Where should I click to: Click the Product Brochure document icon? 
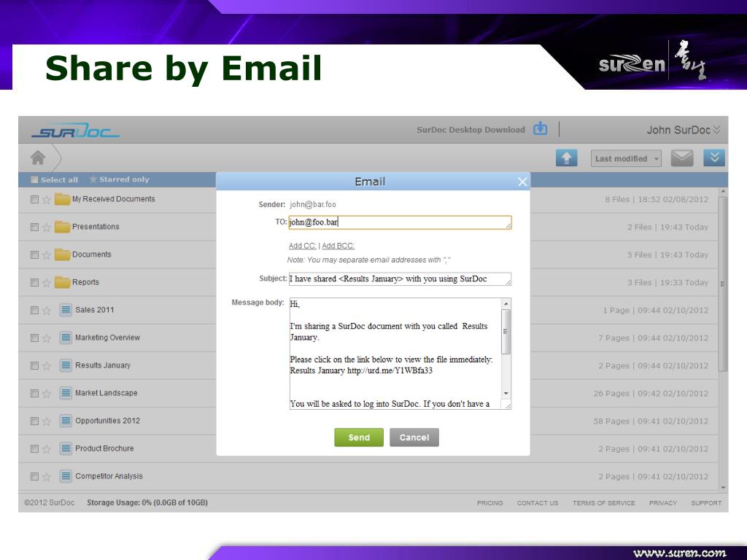[66, 448]
